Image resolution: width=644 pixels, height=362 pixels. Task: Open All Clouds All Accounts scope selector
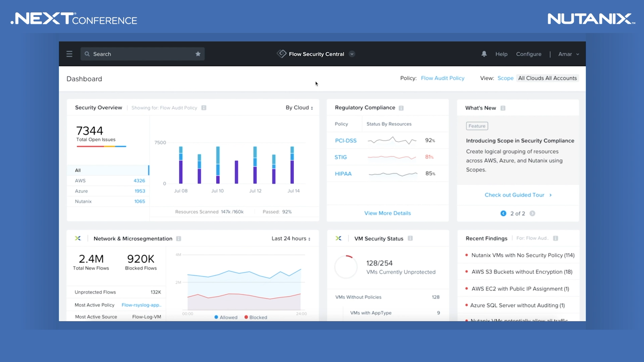(x=547, y=78)
